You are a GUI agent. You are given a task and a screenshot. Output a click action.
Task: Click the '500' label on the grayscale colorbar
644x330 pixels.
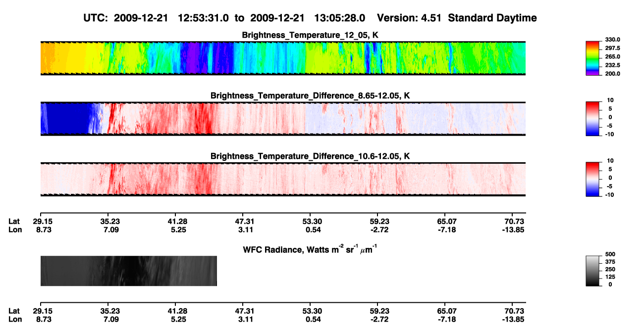(x=611, y=254)
